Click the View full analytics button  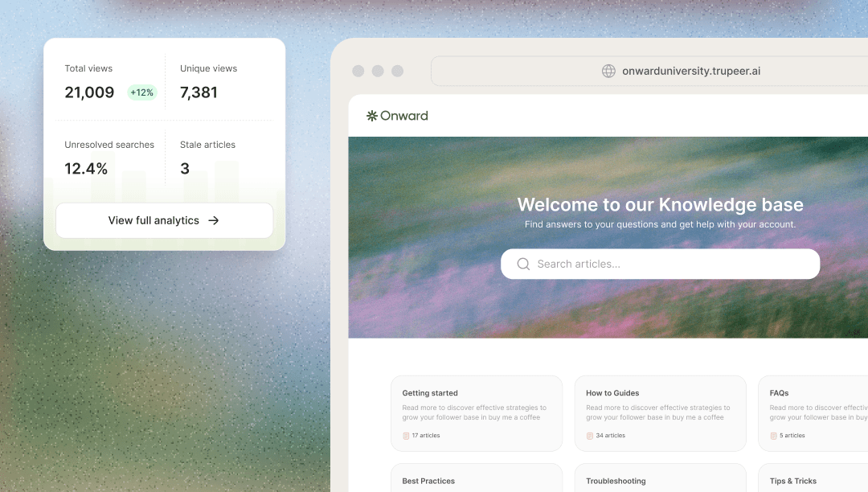click(x=165, y=220)
